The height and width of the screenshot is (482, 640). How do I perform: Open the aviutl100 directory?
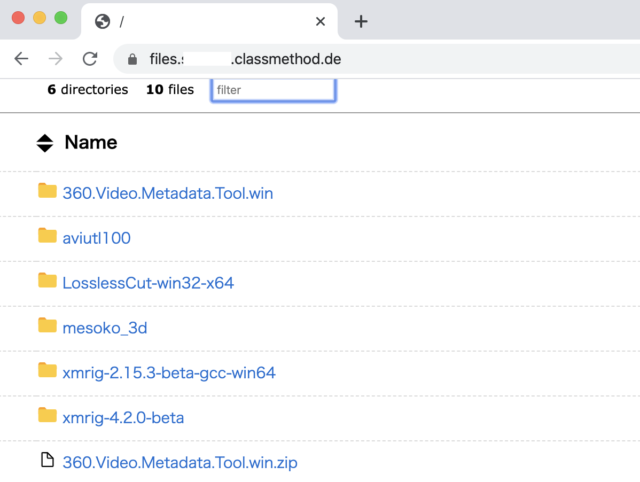[96, 238]
